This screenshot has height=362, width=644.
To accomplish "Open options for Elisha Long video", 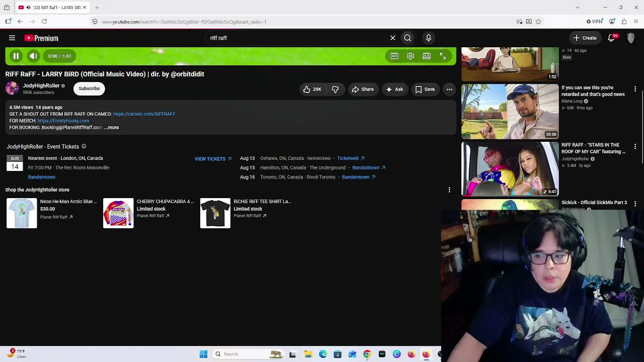I will tap(635, 89).
